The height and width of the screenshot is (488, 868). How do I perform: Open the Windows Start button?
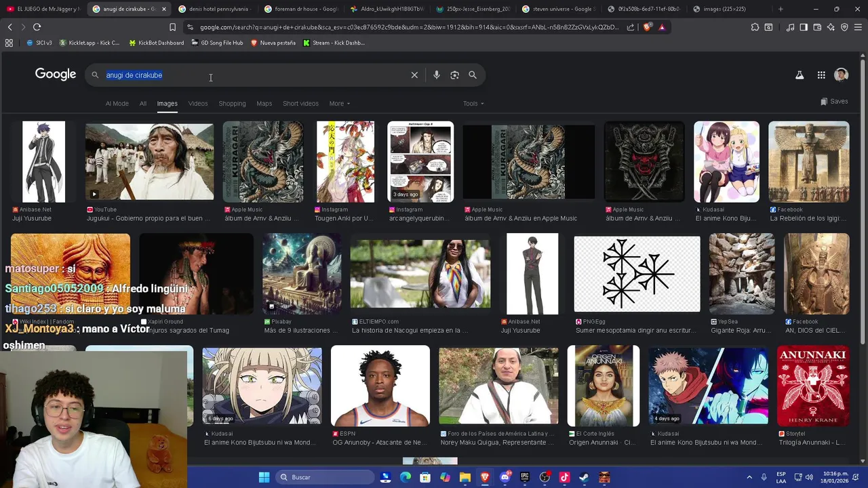point(264,477)
